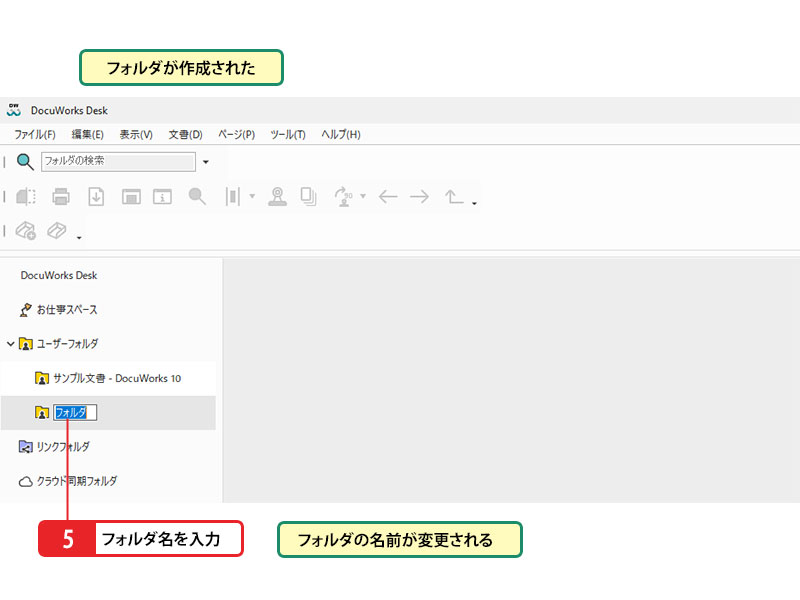The image size is (800, 600).
Task: Open the ページ(P) menu
Action: [x=237, y=135]
